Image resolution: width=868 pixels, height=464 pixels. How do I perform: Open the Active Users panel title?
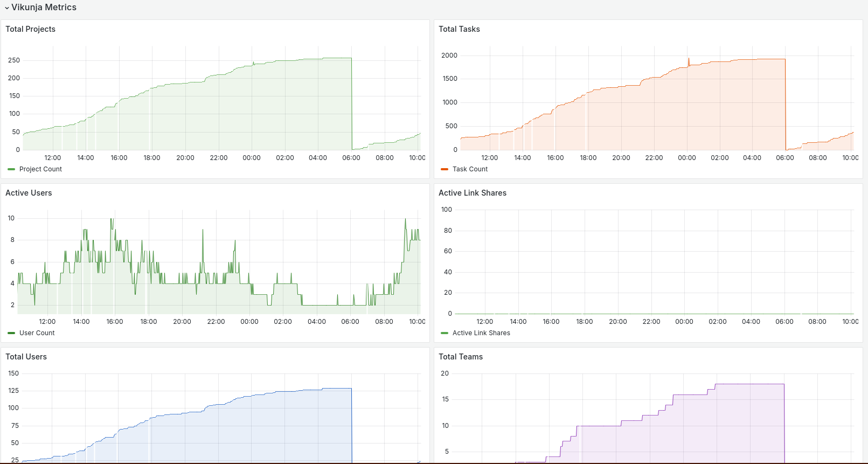pos(29,193)
